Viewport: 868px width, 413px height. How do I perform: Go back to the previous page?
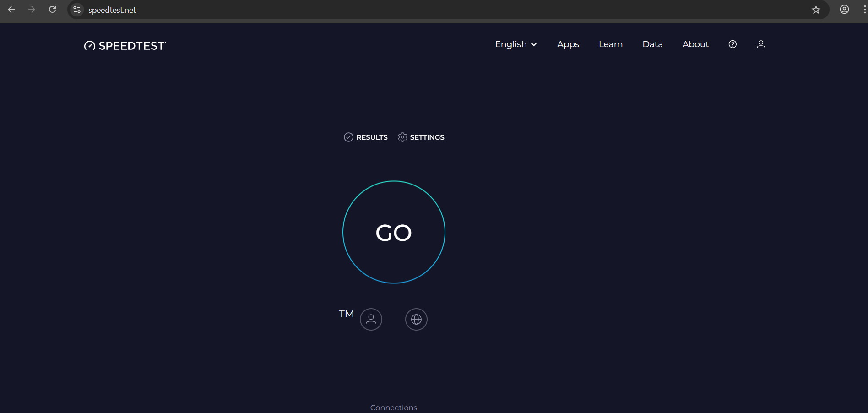pos(11,10)
